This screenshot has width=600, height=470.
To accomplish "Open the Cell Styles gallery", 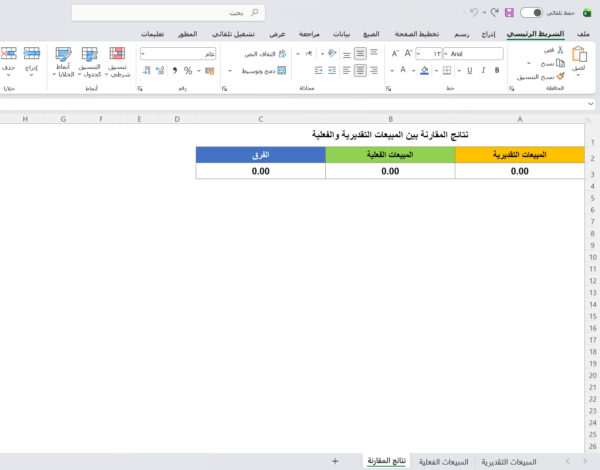I will pyautogui.click(x=63, y=60).
